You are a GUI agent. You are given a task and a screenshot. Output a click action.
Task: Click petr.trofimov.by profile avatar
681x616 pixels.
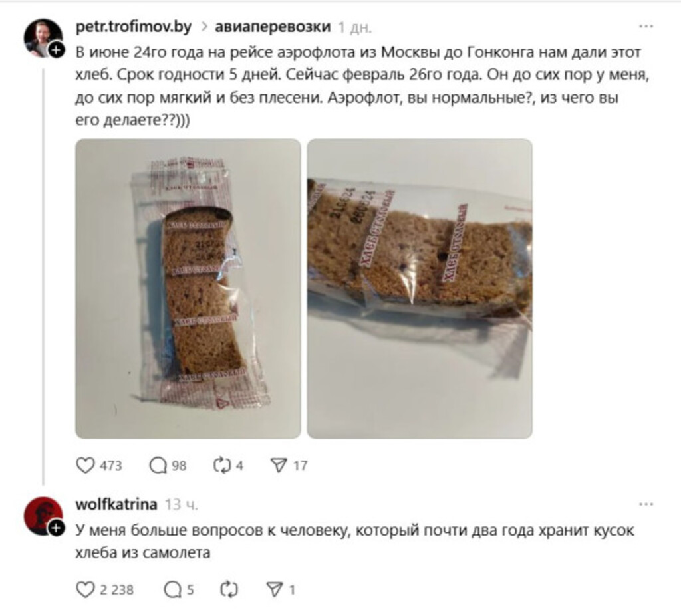point(43,38)
